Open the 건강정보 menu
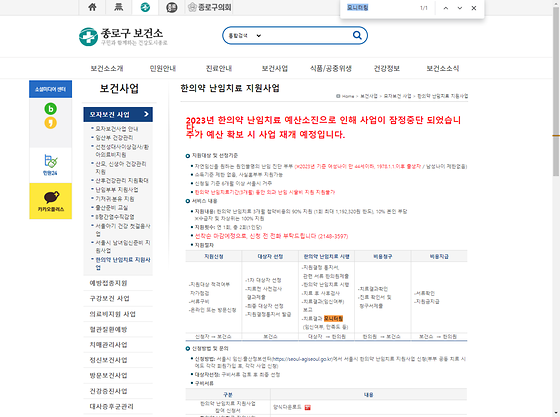 point(387,68)
